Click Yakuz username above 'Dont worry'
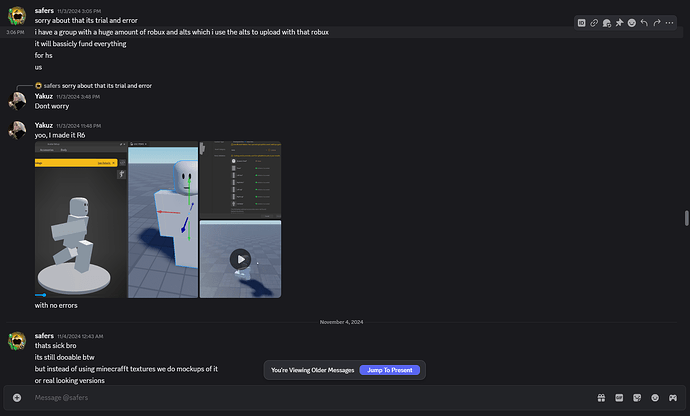 pyautogui.click(x=44, y=96)
